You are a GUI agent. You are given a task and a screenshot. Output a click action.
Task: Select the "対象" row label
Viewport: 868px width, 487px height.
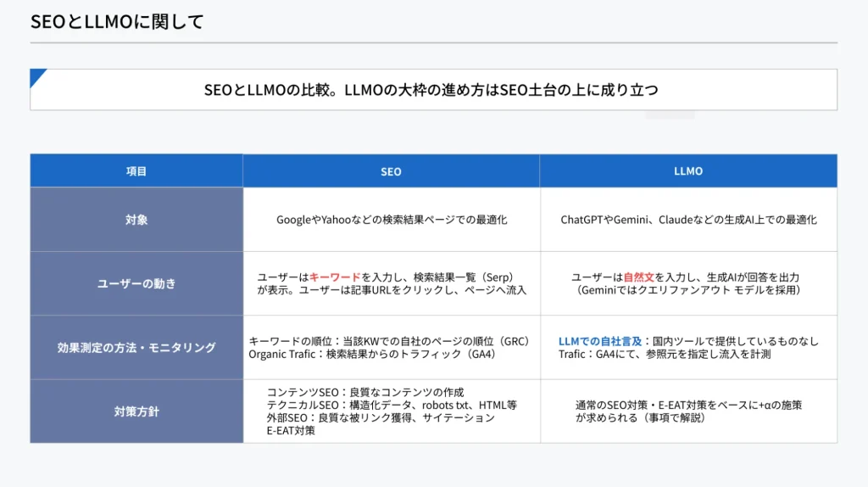136,220
